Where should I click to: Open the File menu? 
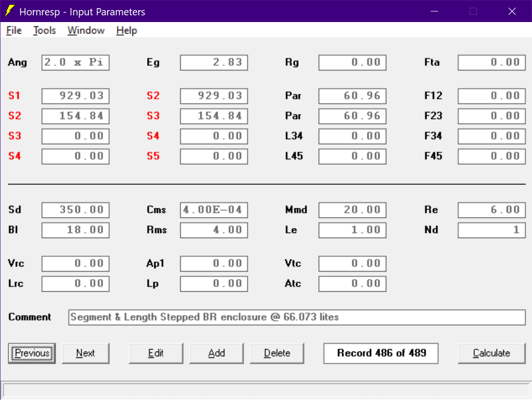[14, 31]
